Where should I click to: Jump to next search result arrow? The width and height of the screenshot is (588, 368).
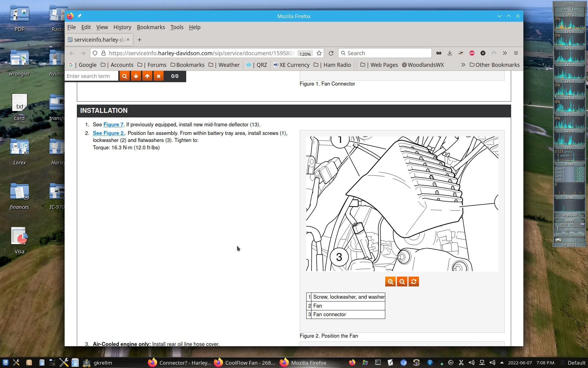click(x=136, y=76)
